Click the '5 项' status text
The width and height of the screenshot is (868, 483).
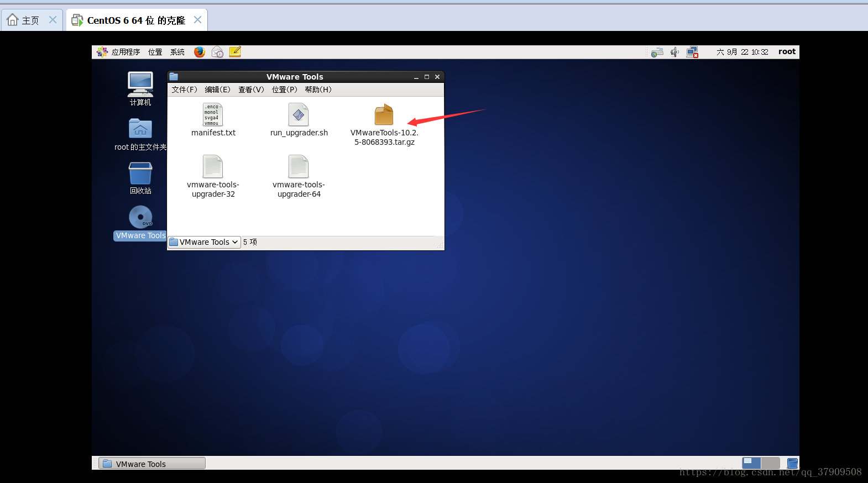[250, 242]
